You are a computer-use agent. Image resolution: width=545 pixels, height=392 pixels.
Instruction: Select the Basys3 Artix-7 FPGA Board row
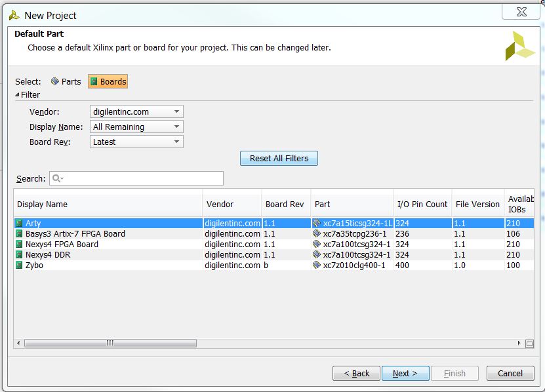coord(274,234)
